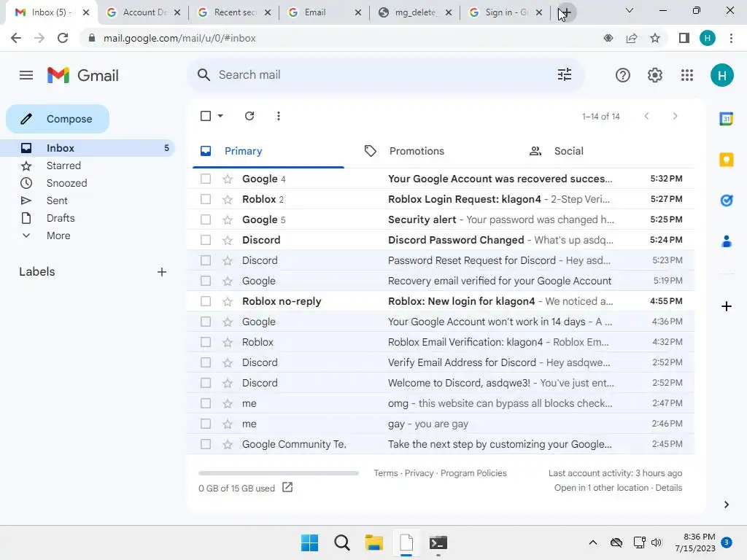Check the Discord Password Changed email
Image resolution: width=747 pixels, height=560 pixels.
click(x=206, y=241)
